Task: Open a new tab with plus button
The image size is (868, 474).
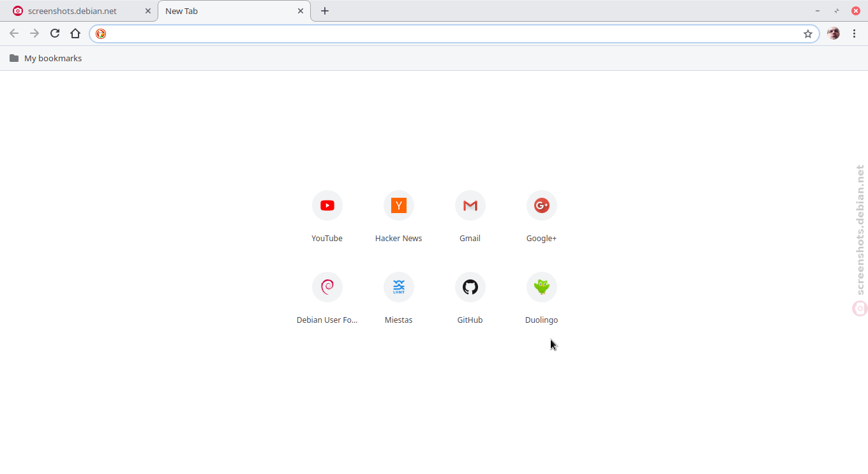Action: click(x=325, y=11)
